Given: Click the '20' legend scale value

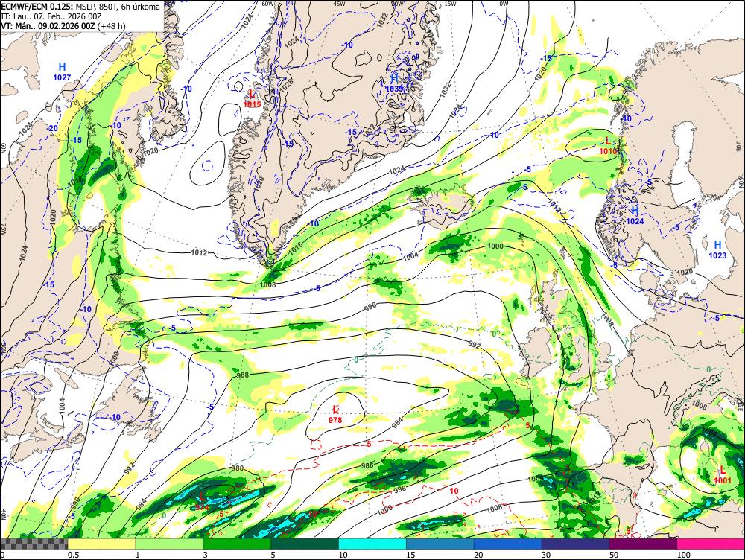Looking at the screenshot, I should [x=478, y=555].
